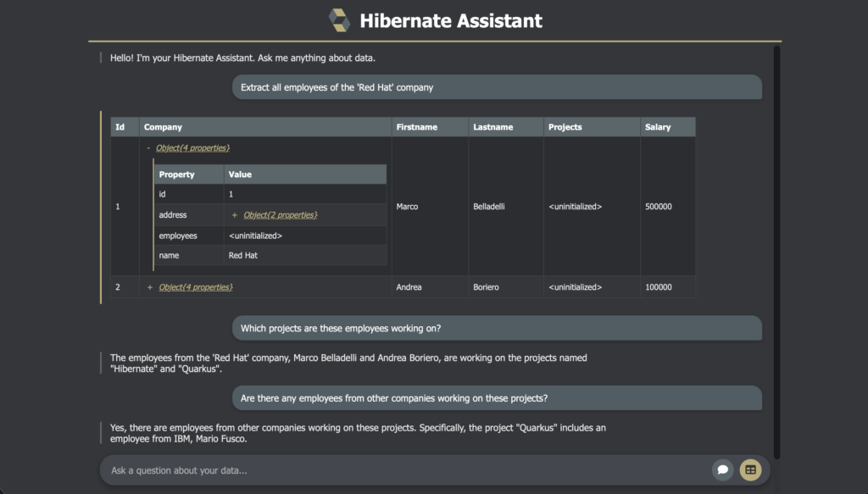The height and width of the screenshot is (494, 868).
Task: Click the 'Extract all employees' message bubble
Action: [x=497, y=87]
